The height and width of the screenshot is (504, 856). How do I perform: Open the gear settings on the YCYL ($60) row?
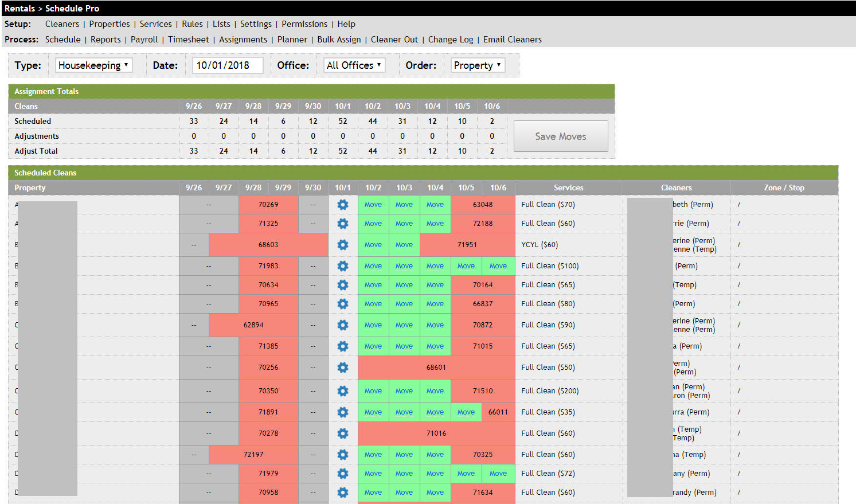[x=342, y=244]
